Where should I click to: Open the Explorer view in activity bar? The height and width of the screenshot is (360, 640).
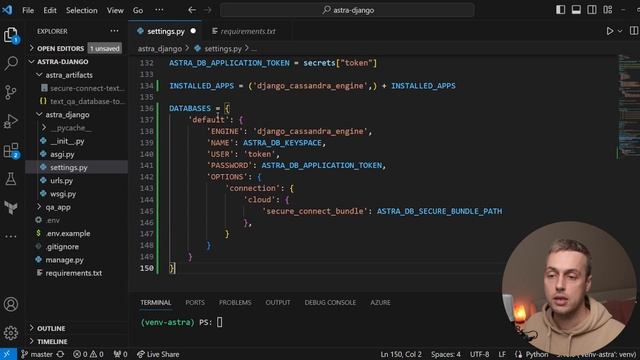(11, 35)
